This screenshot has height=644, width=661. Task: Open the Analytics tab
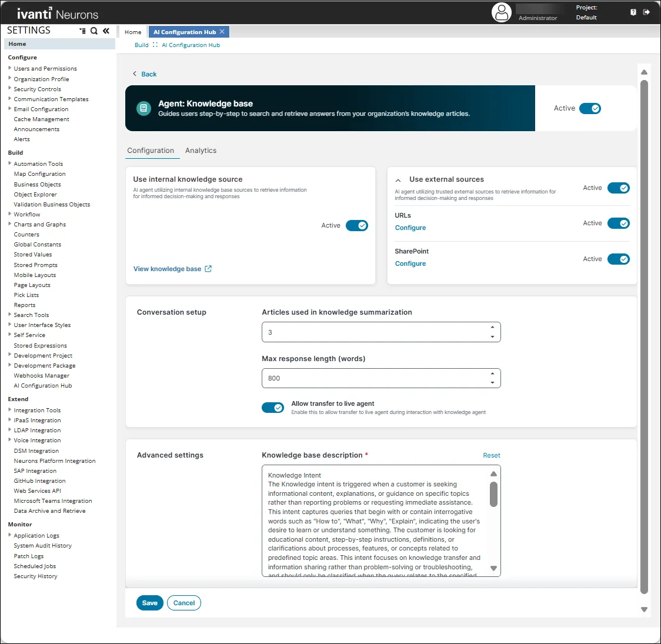(201, 151)
